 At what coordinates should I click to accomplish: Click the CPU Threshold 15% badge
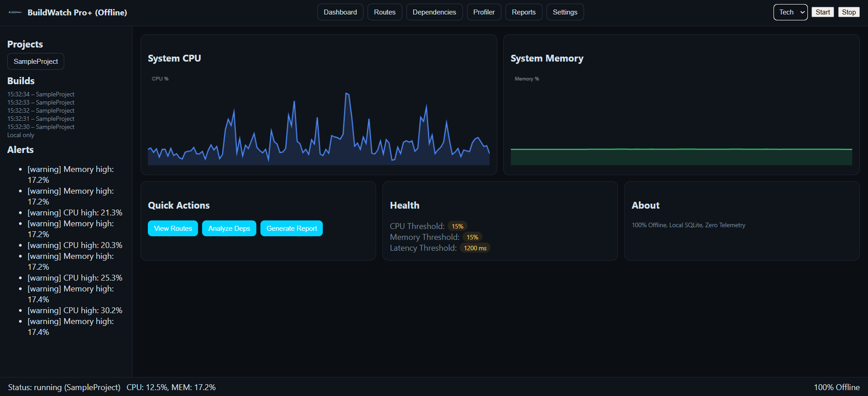pos(458,226)
